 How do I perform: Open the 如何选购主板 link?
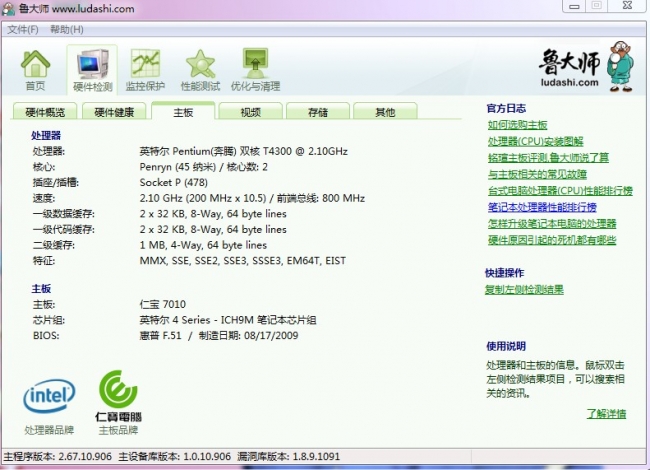(517, 125)
